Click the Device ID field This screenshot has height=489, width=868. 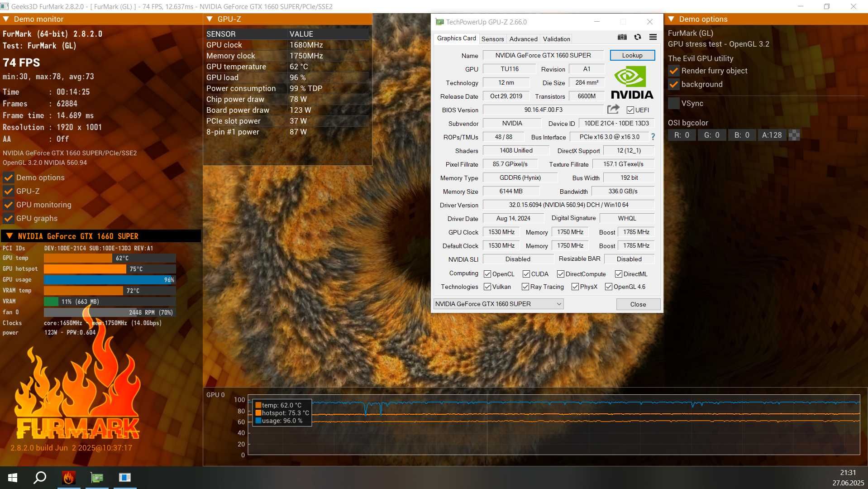tap(616, 123)
